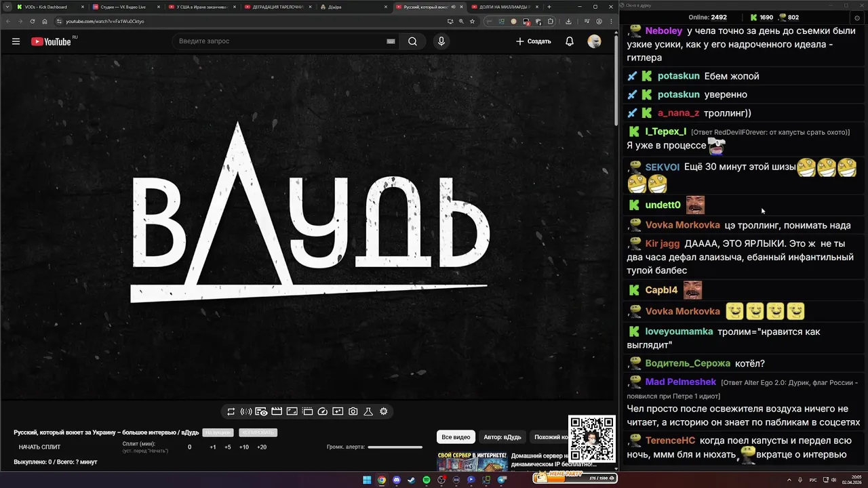This screenshot has height=488, width=868.
Task: Adjust the 'Громк. алерта' volume slider
Action: (x=395, y=447)
